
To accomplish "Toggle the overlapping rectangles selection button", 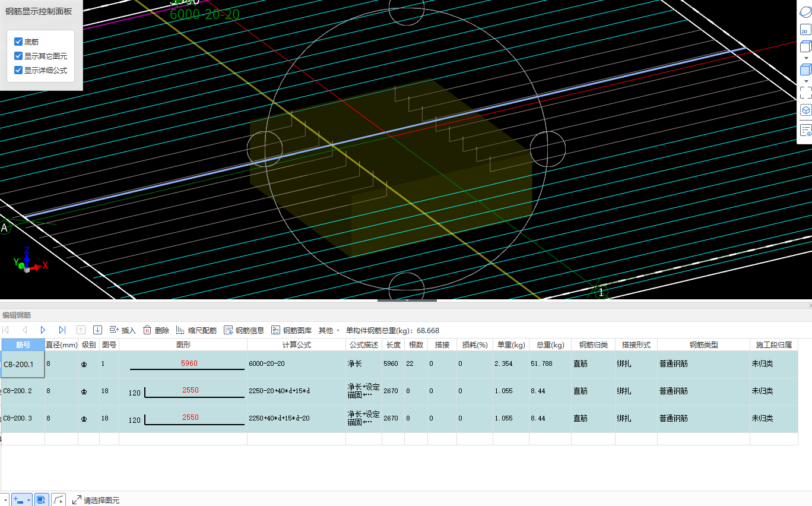I will pyautogui.click(x=41, y=500).
